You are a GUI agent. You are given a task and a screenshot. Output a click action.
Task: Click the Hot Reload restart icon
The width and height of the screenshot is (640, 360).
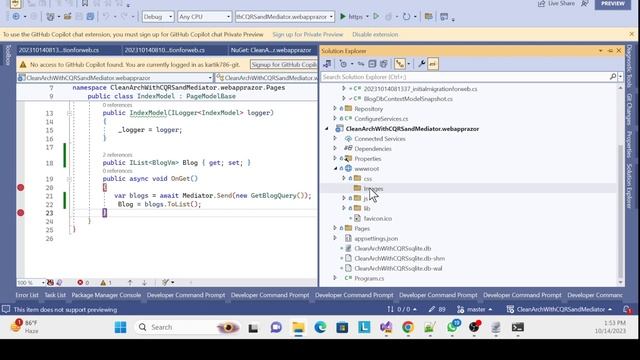[406, 17]
